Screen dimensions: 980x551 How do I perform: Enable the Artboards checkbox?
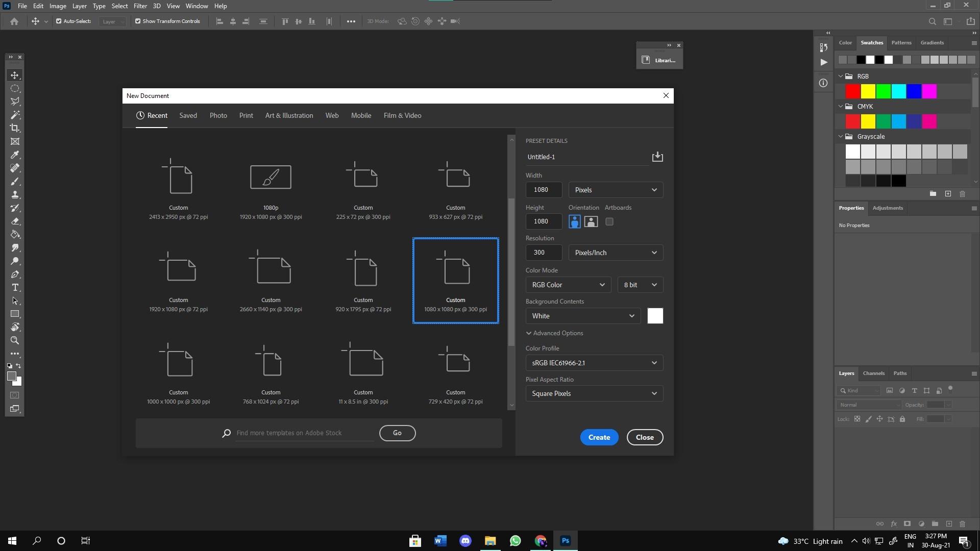609,221
